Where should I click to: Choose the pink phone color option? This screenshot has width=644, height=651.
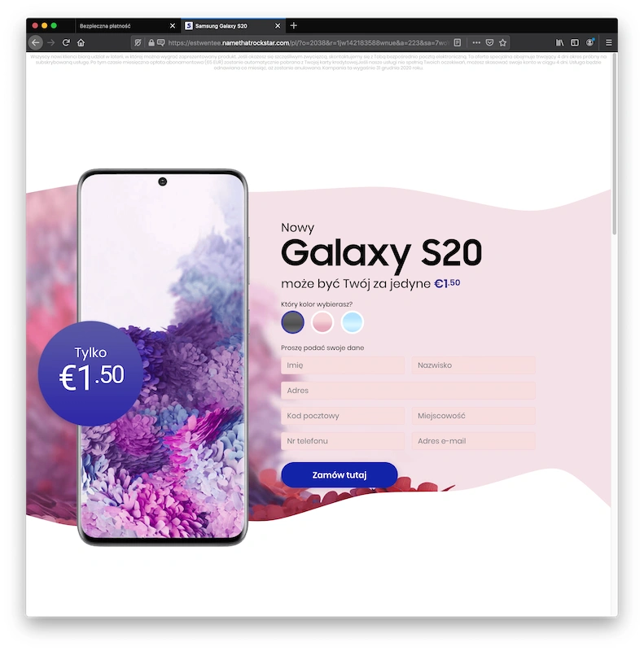coord(322,322)
